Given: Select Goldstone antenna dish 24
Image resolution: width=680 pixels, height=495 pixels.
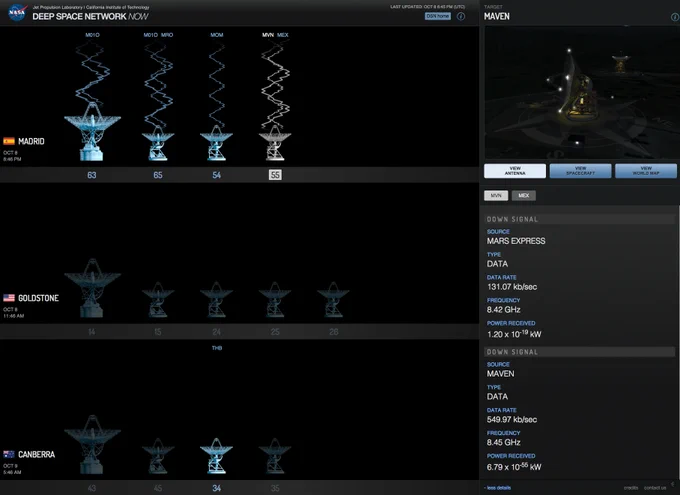Looking at the screenshot, I should tap(216, 299).
